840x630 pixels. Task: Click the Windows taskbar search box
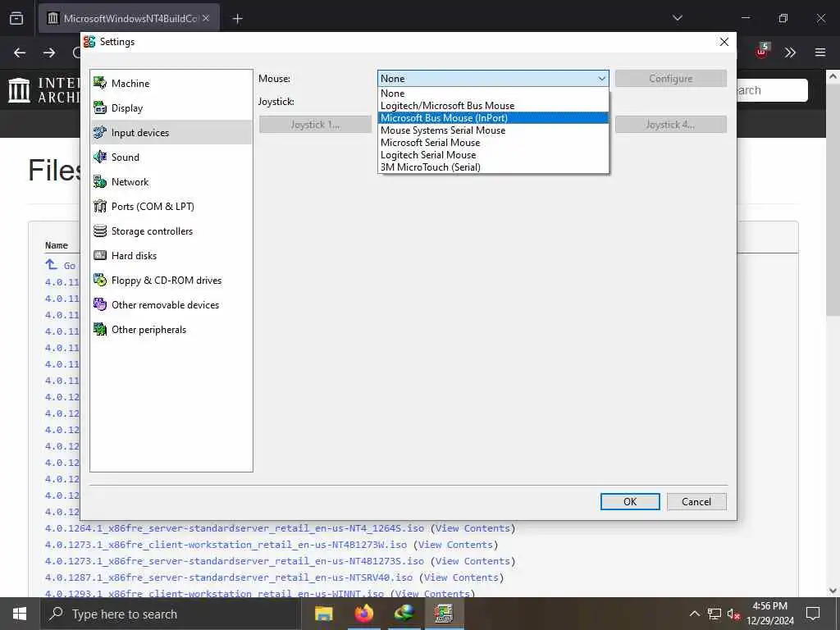171,614
